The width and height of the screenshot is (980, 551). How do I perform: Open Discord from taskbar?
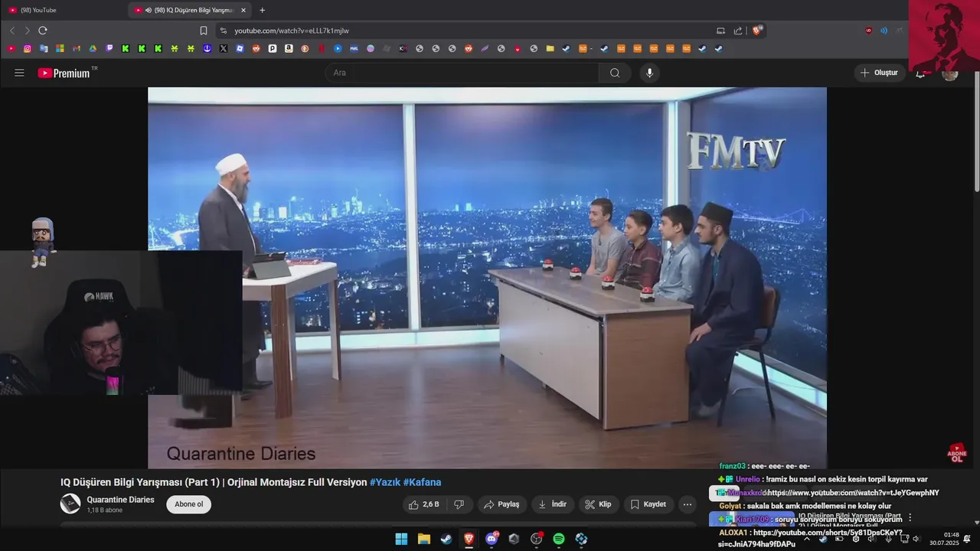pyautogui.click(x=492, y=539)
